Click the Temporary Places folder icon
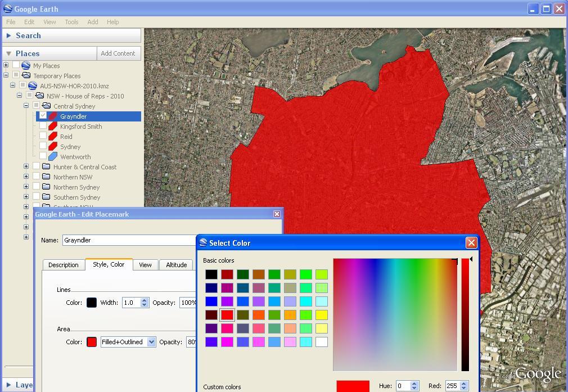 point(26,75)
